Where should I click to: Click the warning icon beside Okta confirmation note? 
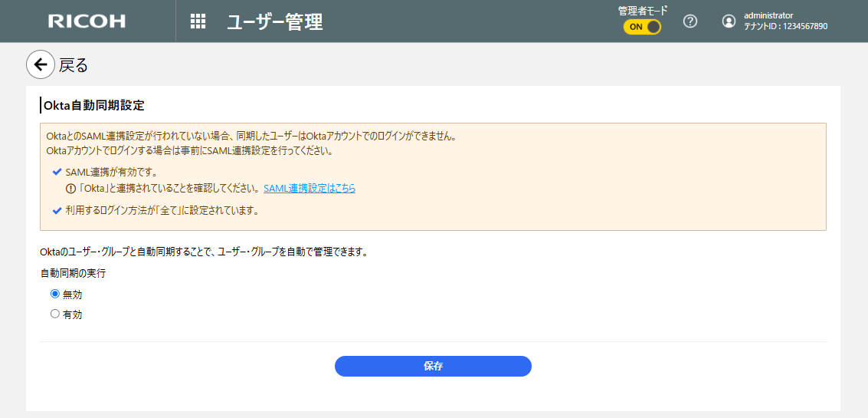coord(70,189)
